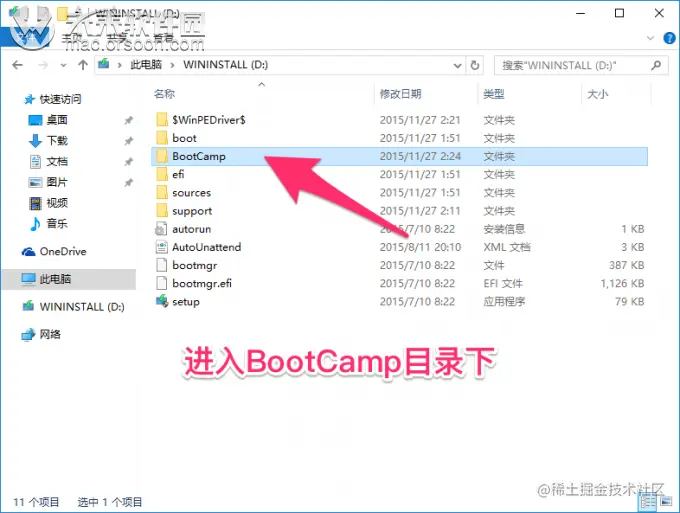Sort by 名称 column header
This screenshot has width=680, height=513.
pyautogui.click(x=164, y=94)
